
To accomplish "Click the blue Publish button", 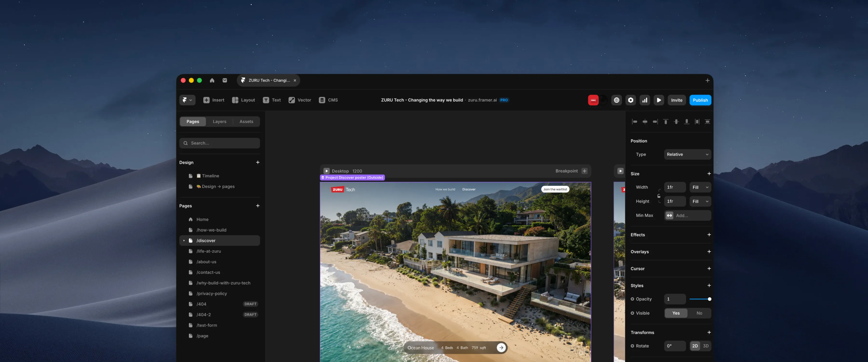I will point(700,100).
